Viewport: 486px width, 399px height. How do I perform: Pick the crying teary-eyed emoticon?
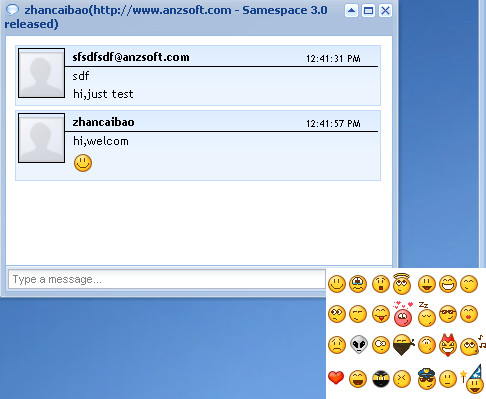[358, 284]
